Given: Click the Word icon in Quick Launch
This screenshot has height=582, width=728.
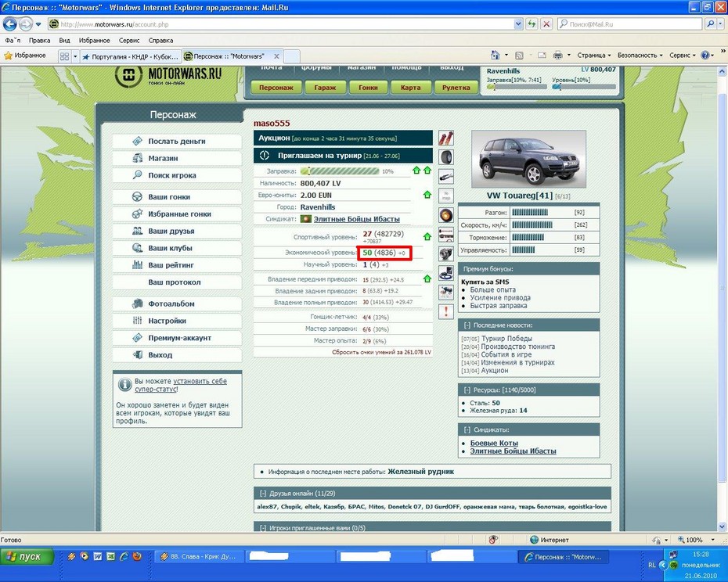Looking at the screenshot, I should pyautogui.click(x=98, y=556).
